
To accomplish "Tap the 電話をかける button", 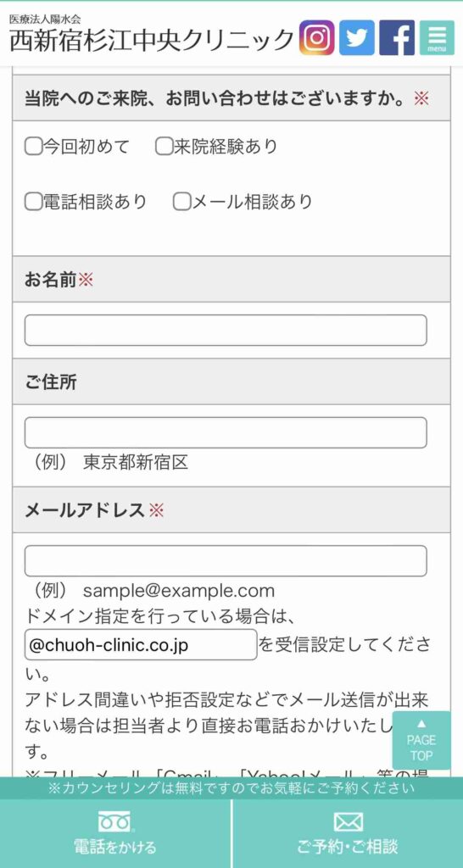I will pyautogui.click(x=115, y=834).
